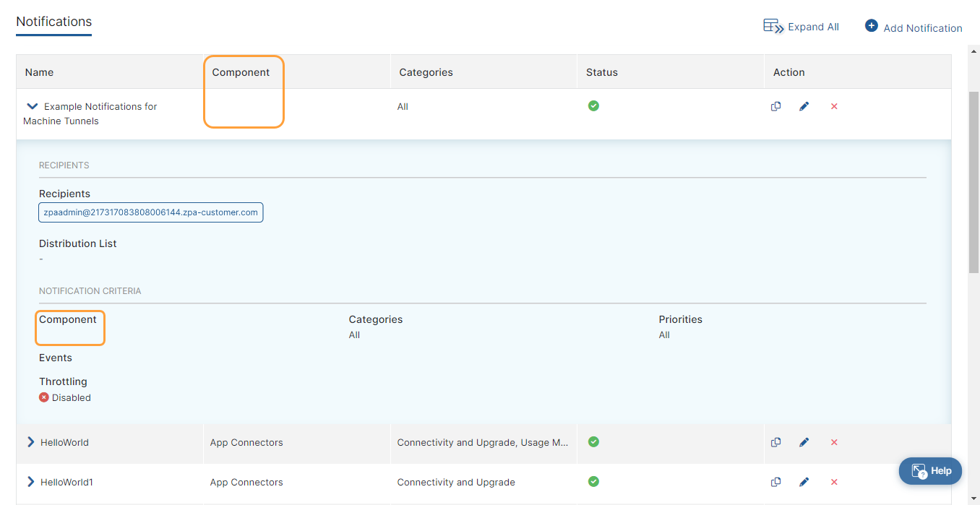Click Expand All to show all rows
The width and height of the screenshot is (980, 505).
(x=801, y=27)
